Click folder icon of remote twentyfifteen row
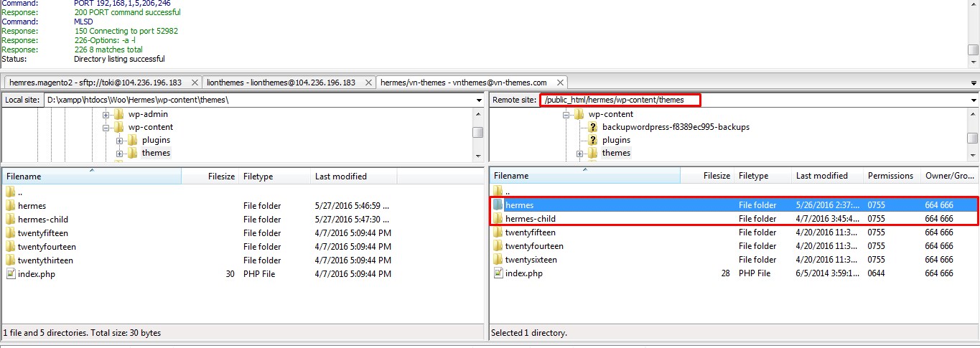 tap(498, 232)
